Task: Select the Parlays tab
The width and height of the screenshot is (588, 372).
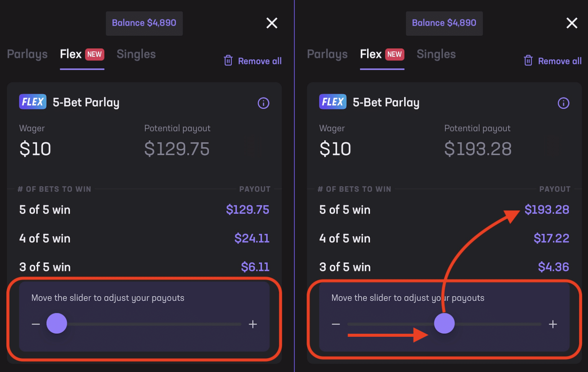Action: coord(27,54)
